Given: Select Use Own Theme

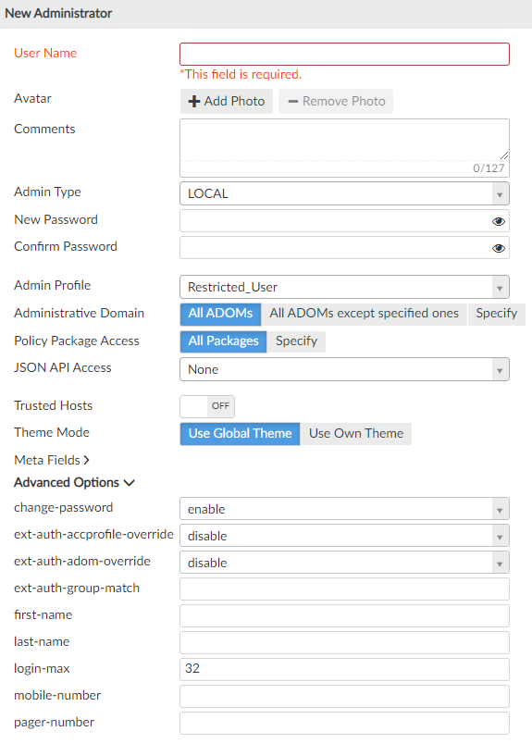Looking at the screenshot, I should 356,433.
